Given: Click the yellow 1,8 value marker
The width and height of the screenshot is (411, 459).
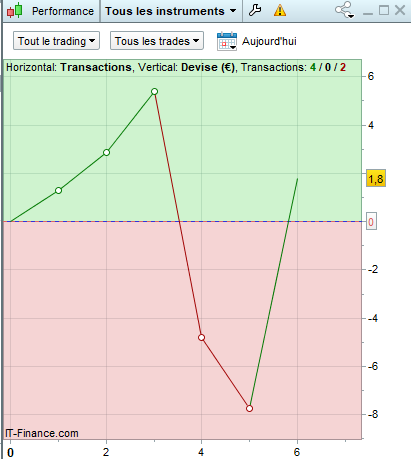Looking at the screenshot, I should (x=376, y=178).
